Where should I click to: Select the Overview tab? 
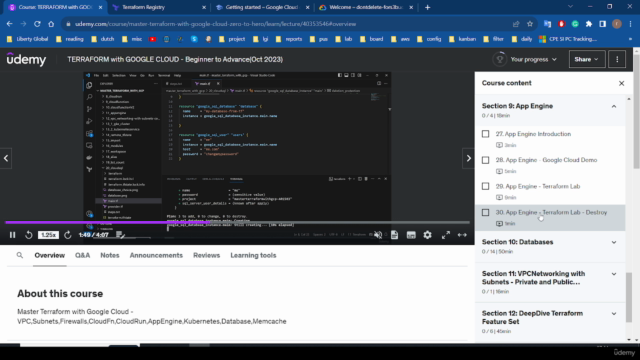point(49,256)
